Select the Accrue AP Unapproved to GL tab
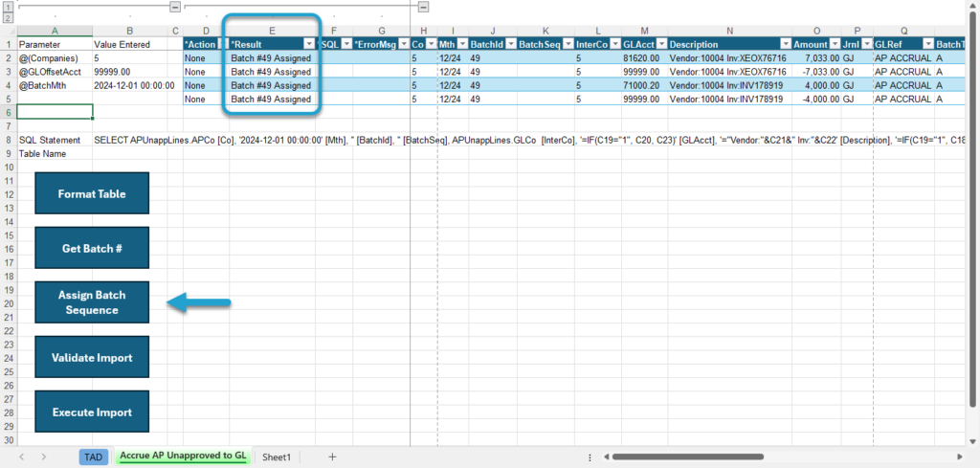The width and height of the screenshot is (980, 468). (x=183, y=457)
